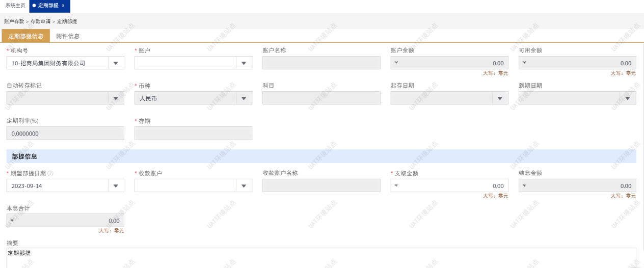Click 账户存款 in the breadcrumb

[x=14, y=21]
